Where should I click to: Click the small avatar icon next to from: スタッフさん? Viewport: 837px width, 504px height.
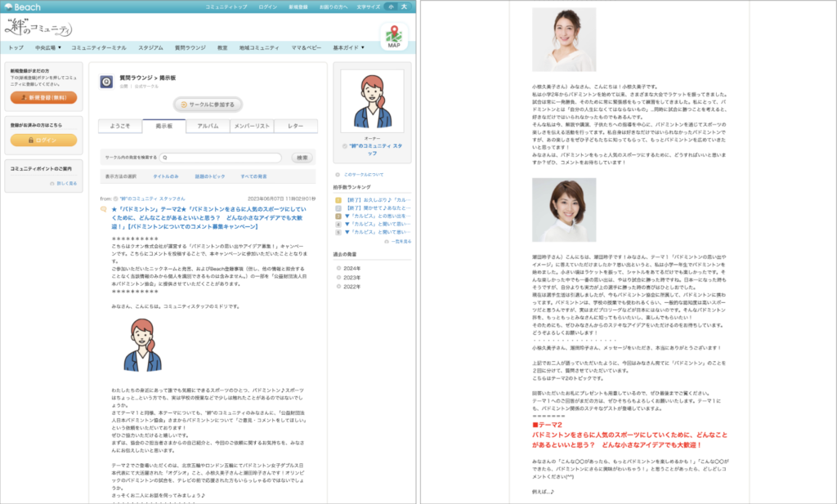[116, 198]
